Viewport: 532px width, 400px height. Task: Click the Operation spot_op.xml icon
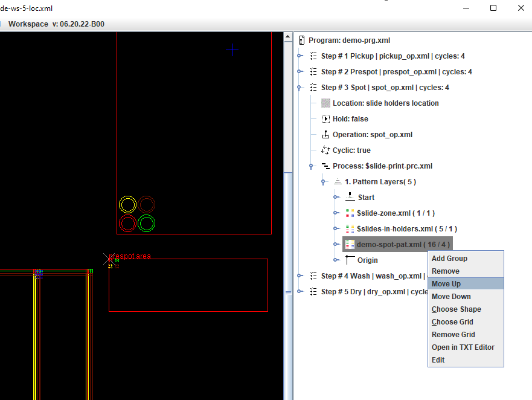tap(326, 135)
